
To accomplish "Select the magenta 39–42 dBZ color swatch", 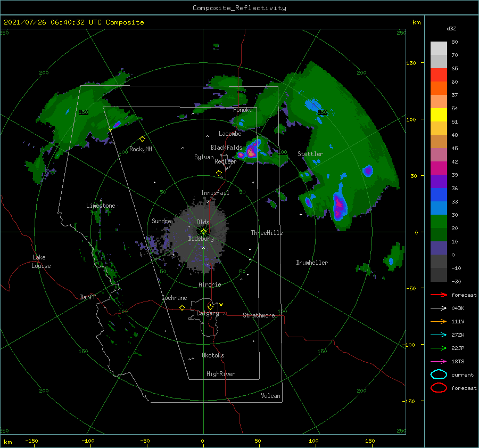I will [x=439, y=168].
